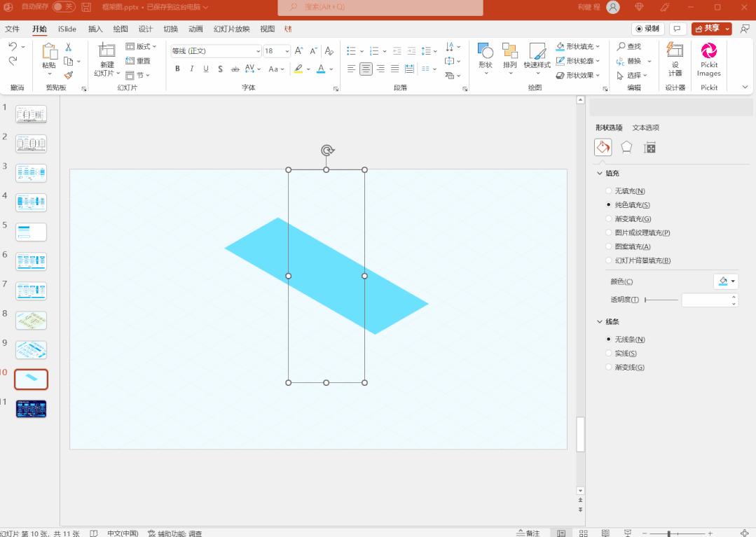This screenshot has height=537, width=756.
Task: Switch to the 插入 ribbon tab
Action: pos(95,29)
